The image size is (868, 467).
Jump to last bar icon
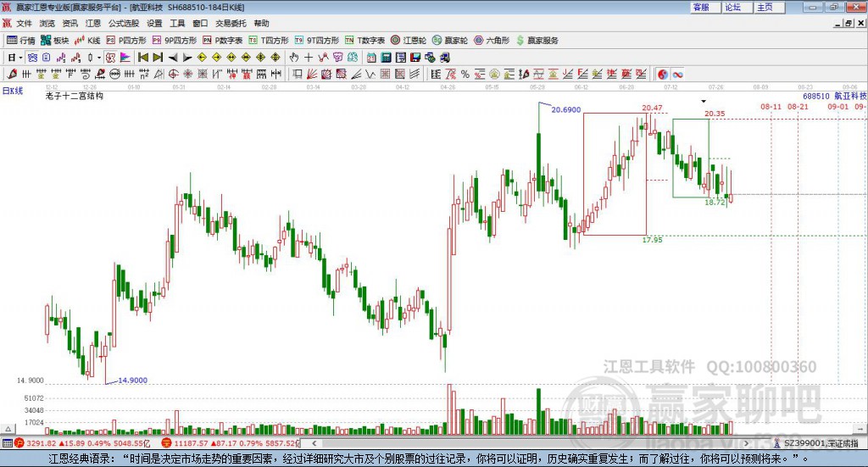click(x=158, y=58)
